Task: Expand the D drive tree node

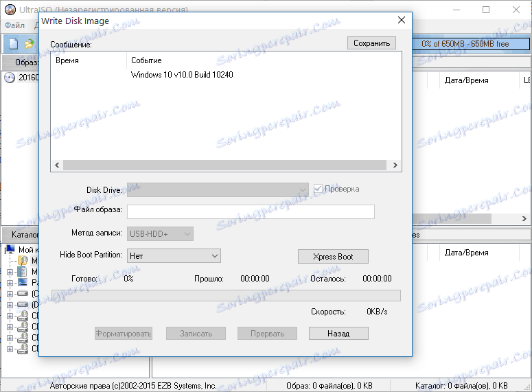Action: tap(10, 305)
